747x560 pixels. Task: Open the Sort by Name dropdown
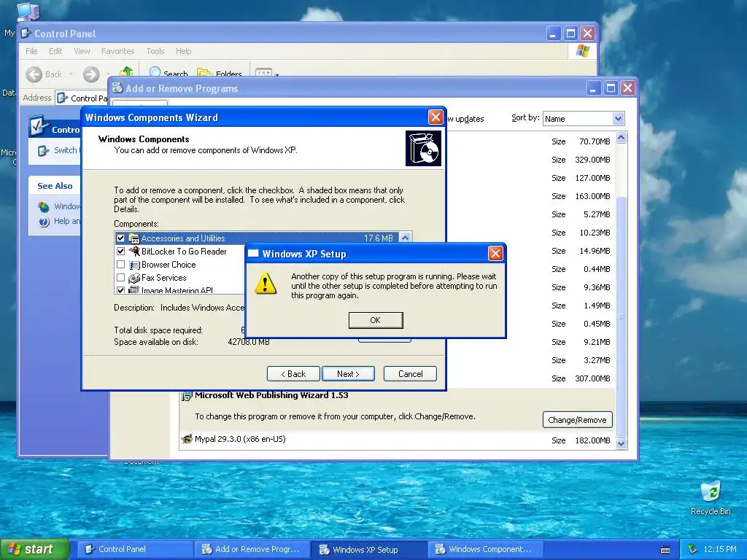(618, 119)
